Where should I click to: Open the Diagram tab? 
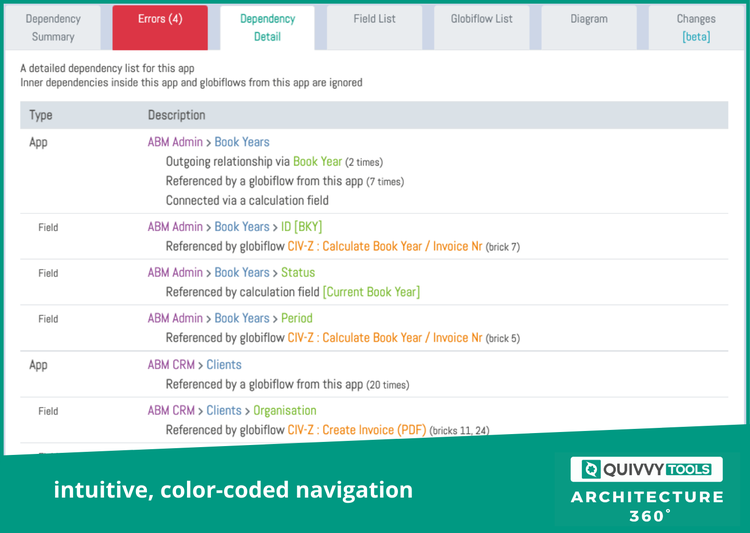(x=589, y=28)
